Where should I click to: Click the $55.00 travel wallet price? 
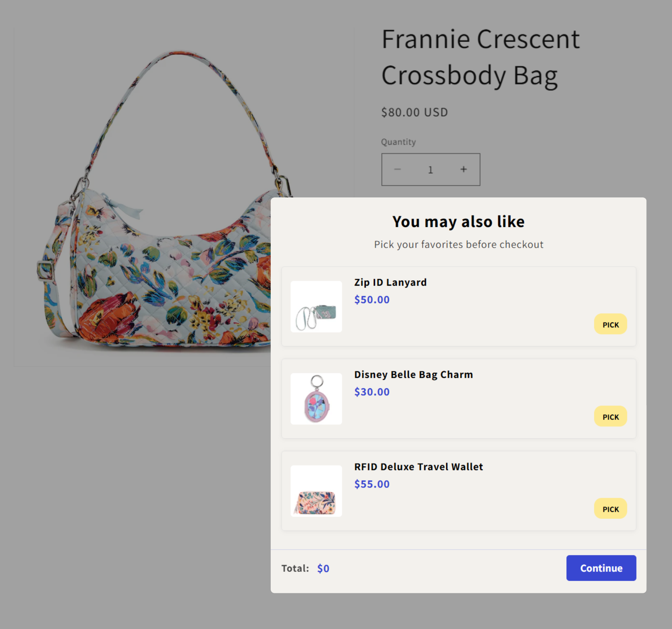click(x=372, y=484)
